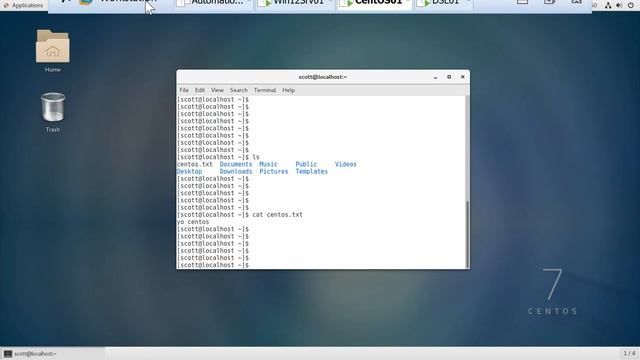The width and height of the screenshot is (640, 360).
Task: Click the scott@localhost taskbar window button
Action: click(x=53, y=353)
